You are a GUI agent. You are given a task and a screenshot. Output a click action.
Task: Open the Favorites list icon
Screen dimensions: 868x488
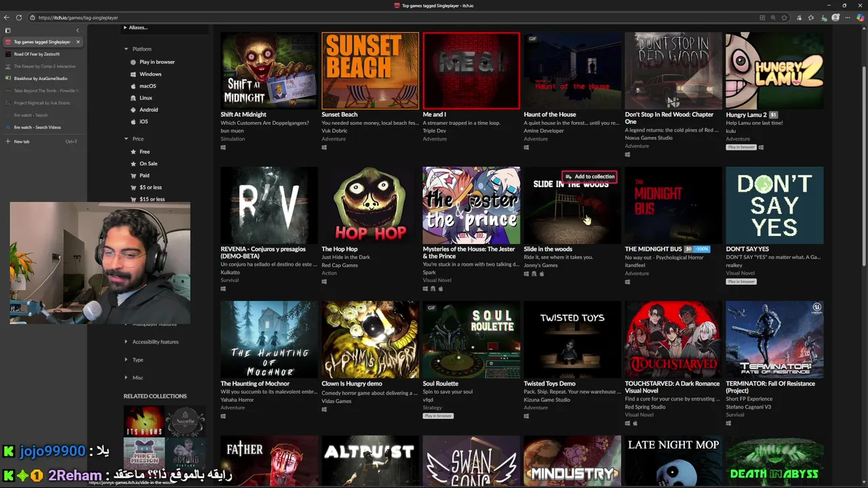coord(811,18)
